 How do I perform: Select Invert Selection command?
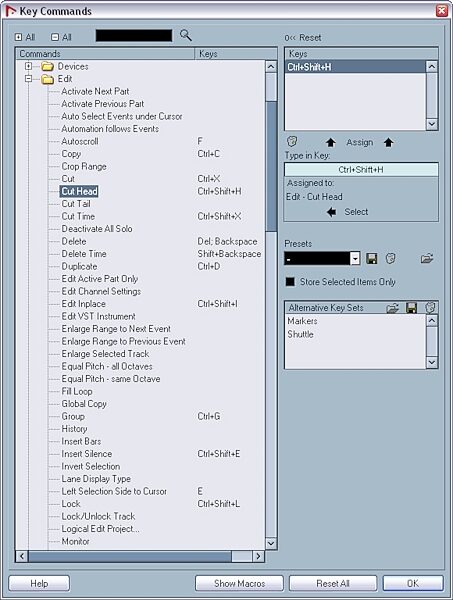91,466
